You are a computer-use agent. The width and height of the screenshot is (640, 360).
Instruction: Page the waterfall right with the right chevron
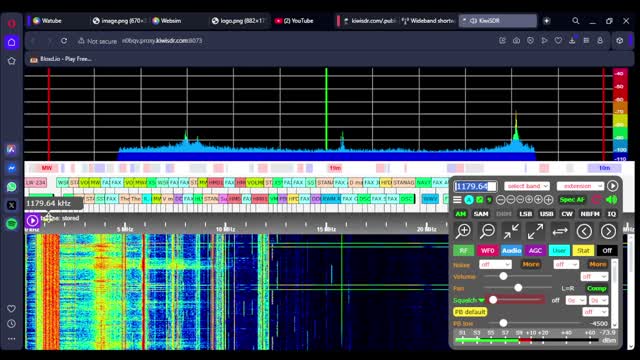(608, 231)
